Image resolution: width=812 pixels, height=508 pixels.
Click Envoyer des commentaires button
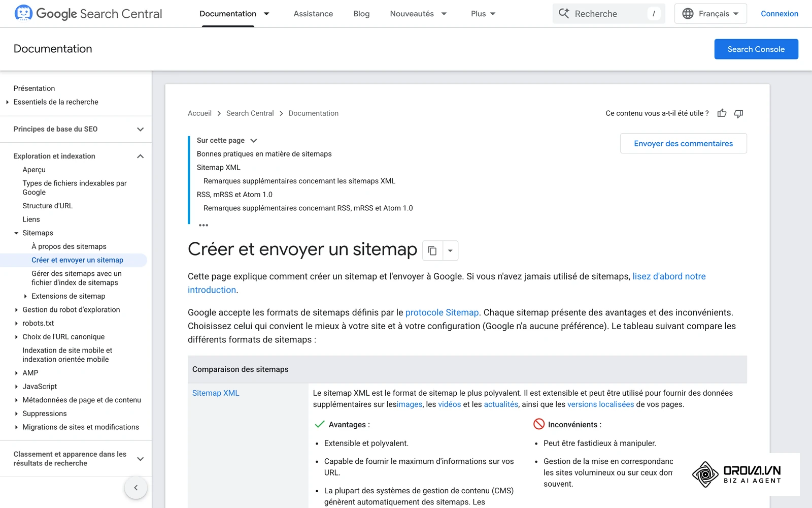683,143
